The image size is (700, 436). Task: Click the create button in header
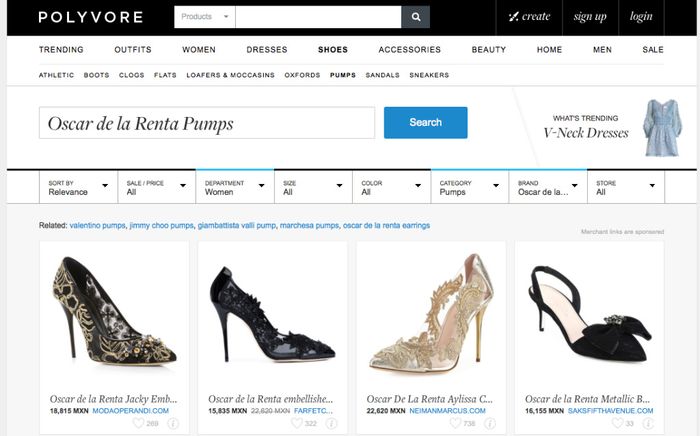click(529, 17)
